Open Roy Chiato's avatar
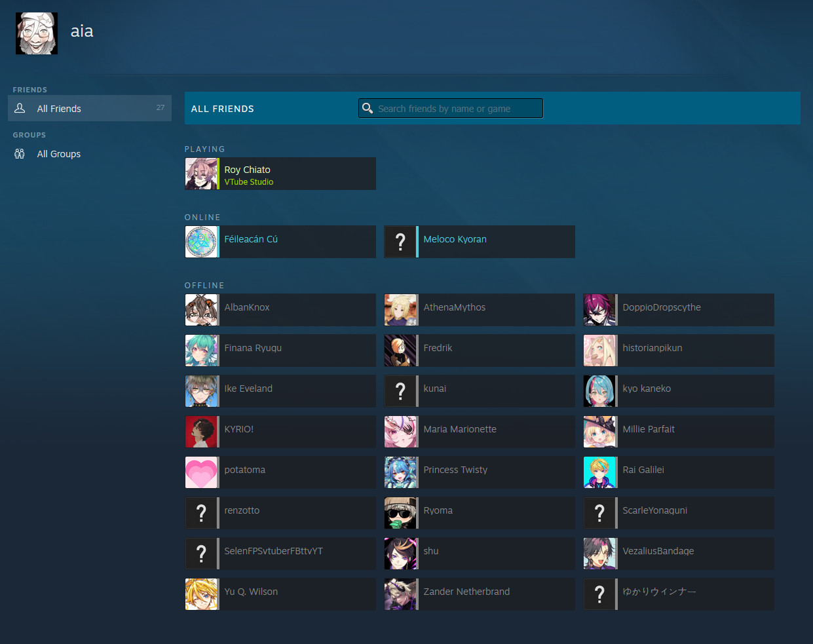This screenshot has height=644, width=813. (201, 174)
